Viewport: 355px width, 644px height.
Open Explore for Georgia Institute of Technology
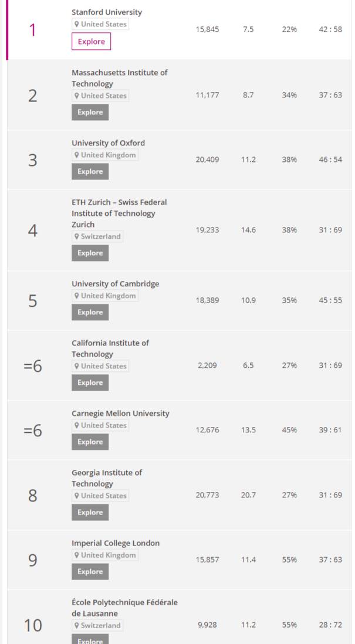tap(90, 512)
